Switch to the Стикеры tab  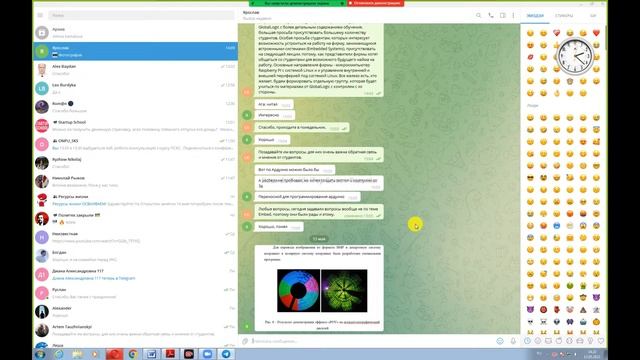pyautogui.click(x=564, y=16)
